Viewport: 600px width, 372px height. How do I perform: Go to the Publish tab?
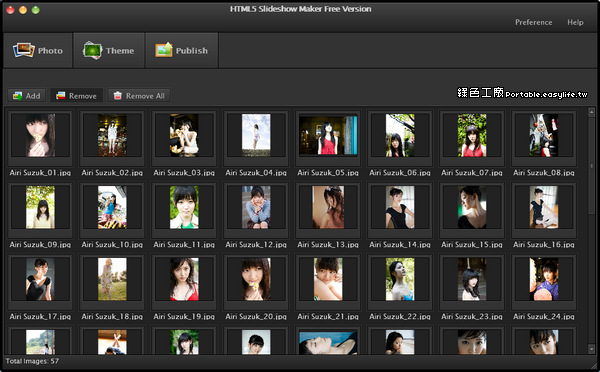(x=182, y=50)
